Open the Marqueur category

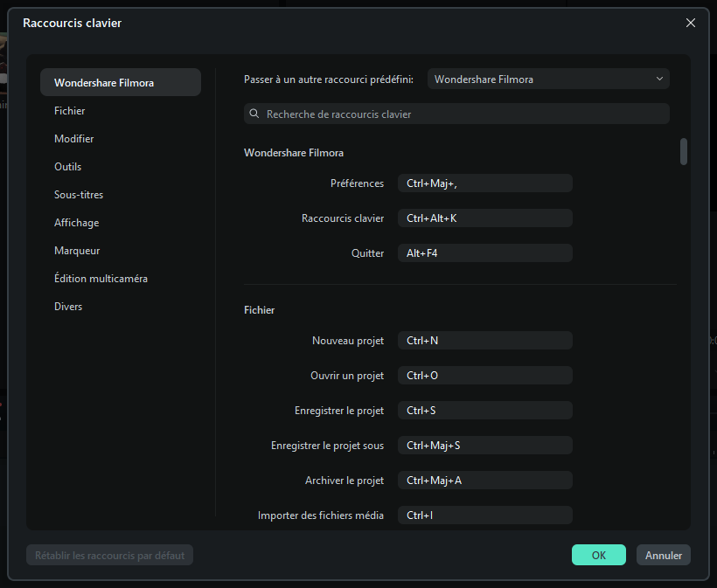(x=77, y=251)
